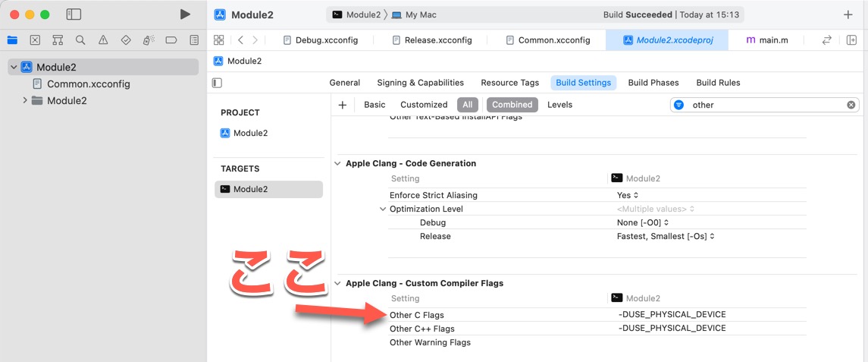Add an editor pane on the right
Viewport: 868px width, 362px height.
click(x=851, y=40)
